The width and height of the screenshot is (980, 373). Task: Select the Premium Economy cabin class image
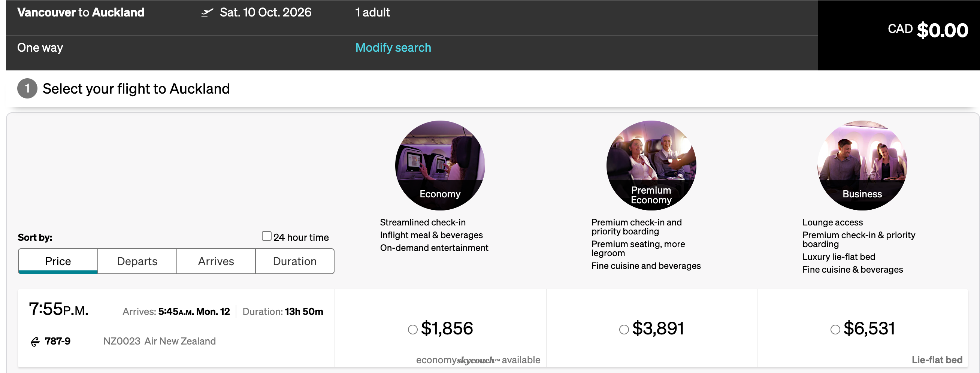(x=651, y=165)
